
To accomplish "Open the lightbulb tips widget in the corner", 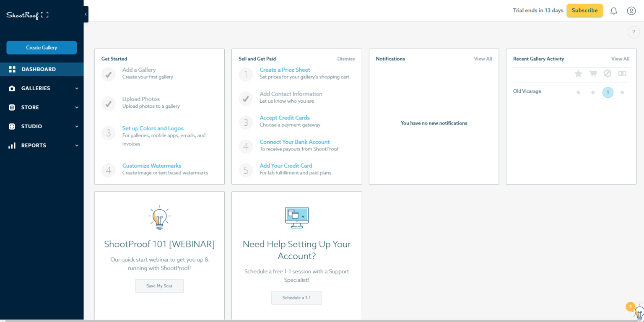I will point(638,312).
